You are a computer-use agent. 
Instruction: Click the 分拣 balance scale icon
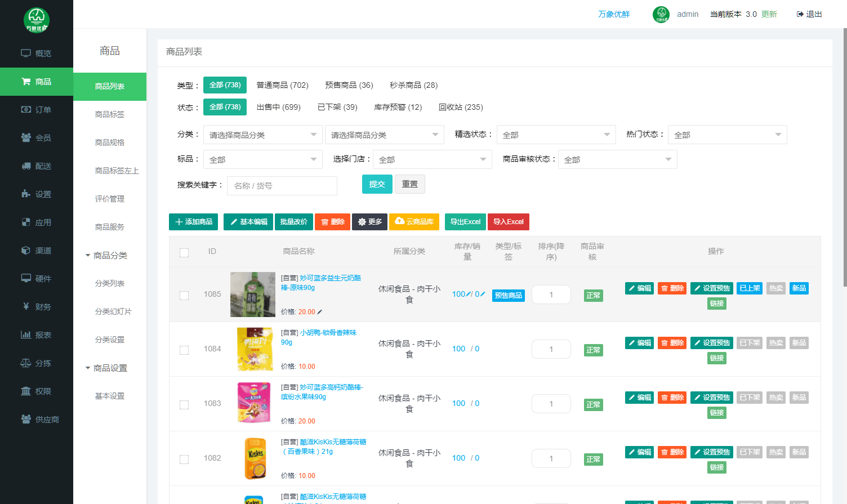pyautogui.click(x=26, y=363)
